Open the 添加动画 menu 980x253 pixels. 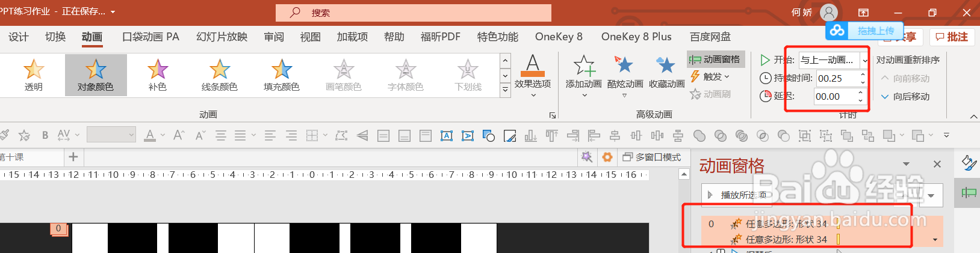584,76
